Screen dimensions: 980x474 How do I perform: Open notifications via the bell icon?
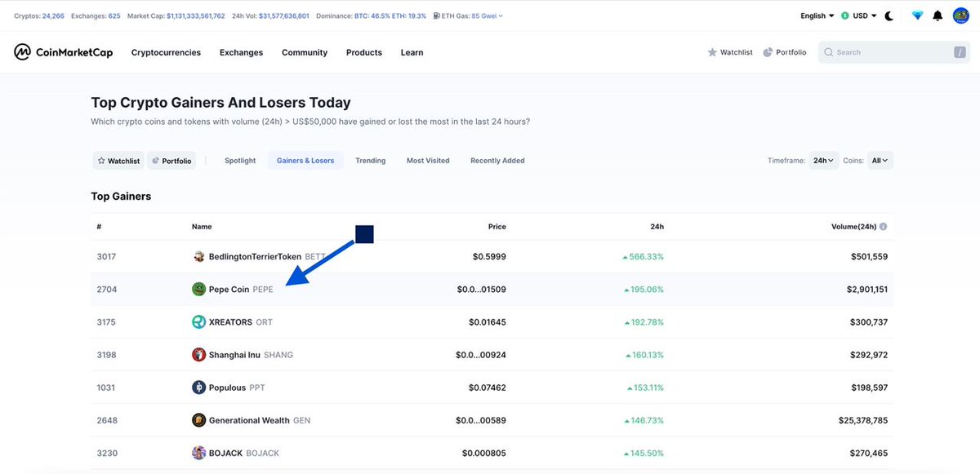point(937,15)
